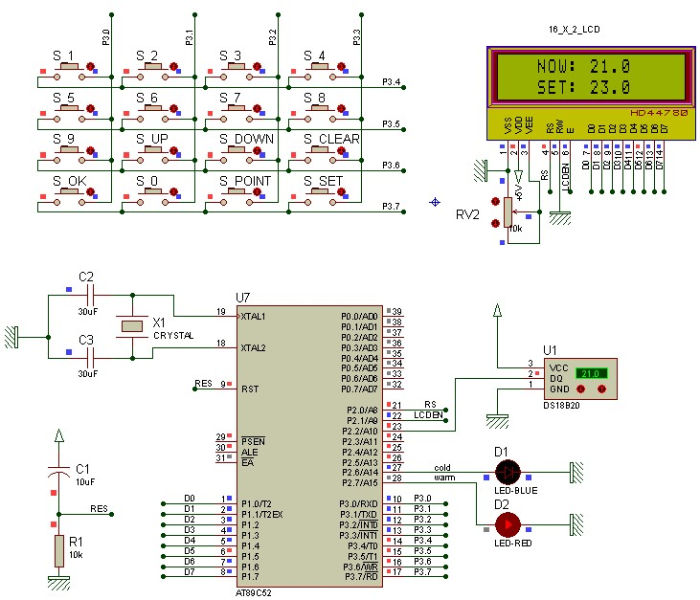700x600 pixels.
Task: Click the XTAL1 pin label
Action: pos(253,317)
